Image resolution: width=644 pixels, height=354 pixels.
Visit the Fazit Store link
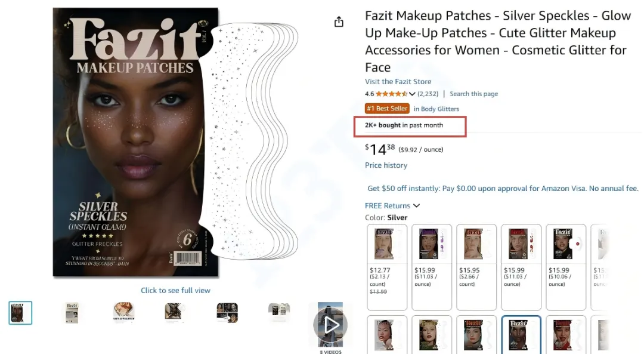(398, 82)
